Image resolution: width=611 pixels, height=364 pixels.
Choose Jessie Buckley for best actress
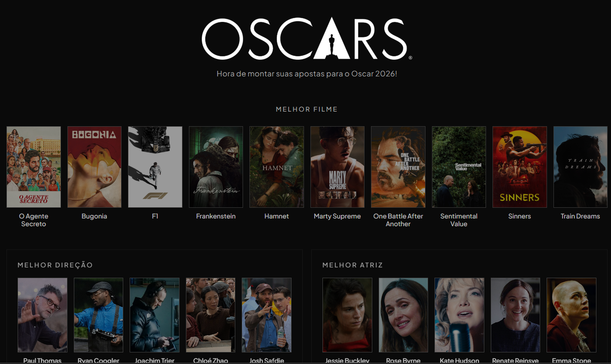point(347,315)
